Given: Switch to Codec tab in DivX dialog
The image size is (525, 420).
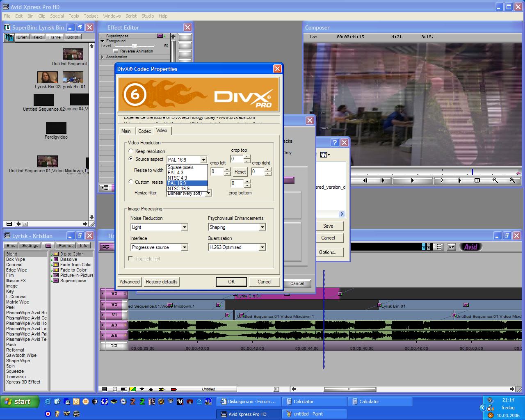Looking at the screenshot, I should pos(144,131).
